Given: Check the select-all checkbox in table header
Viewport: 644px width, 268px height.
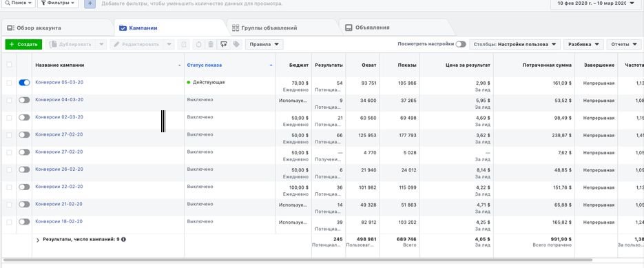Looking at the screenshot, I should pos(9,65).
